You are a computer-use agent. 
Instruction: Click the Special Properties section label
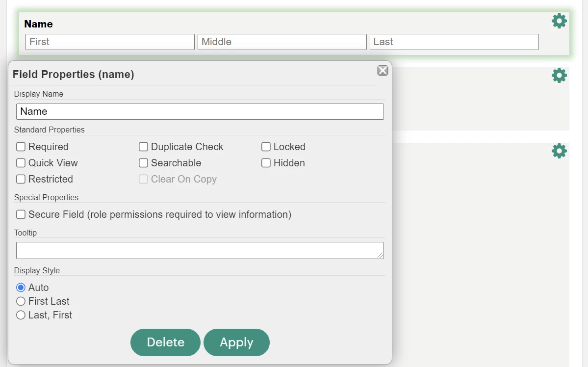point(46,197)
